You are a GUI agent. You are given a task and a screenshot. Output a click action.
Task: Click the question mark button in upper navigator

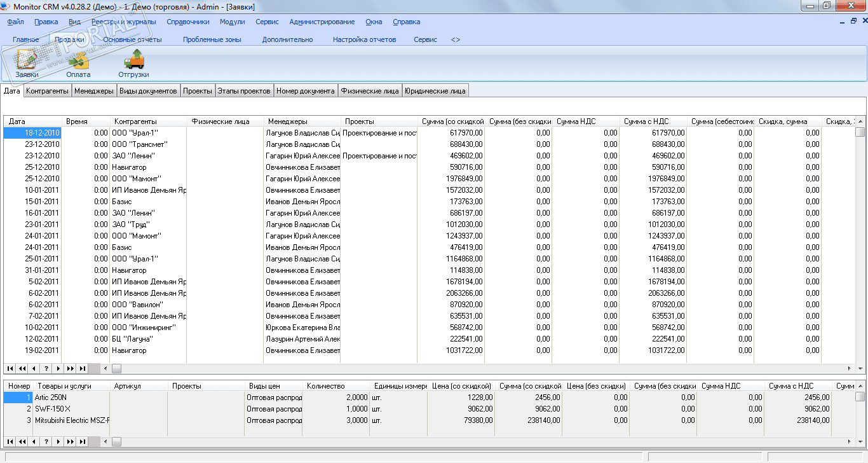pyautogui.click(x=46, y=368)
